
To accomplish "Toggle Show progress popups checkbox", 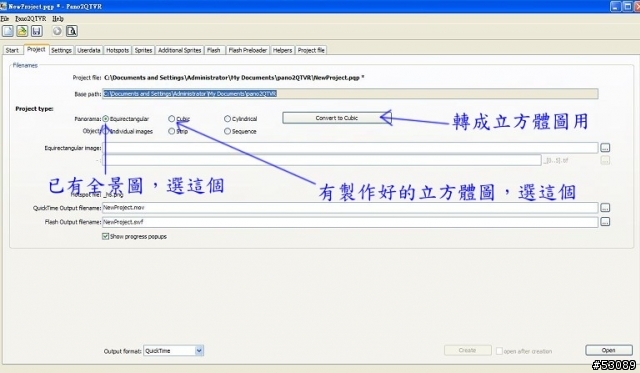I will coord(106,236).
